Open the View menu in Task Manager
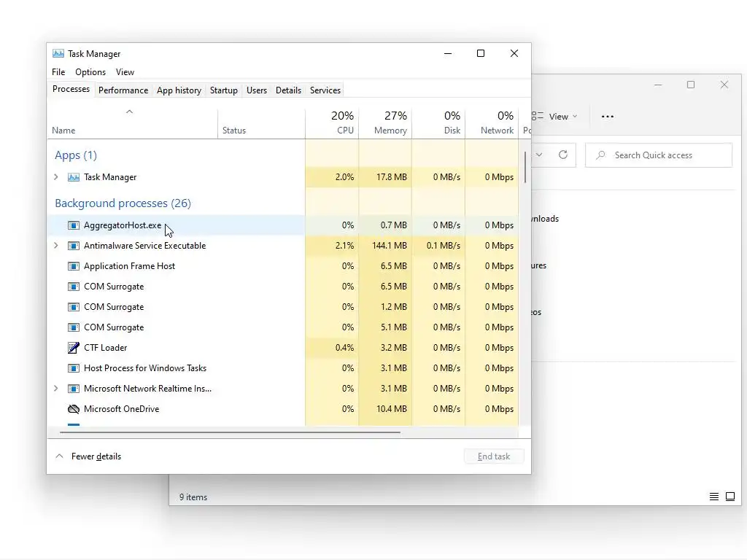This screenshot has height=560, width=747. point(125,72)
